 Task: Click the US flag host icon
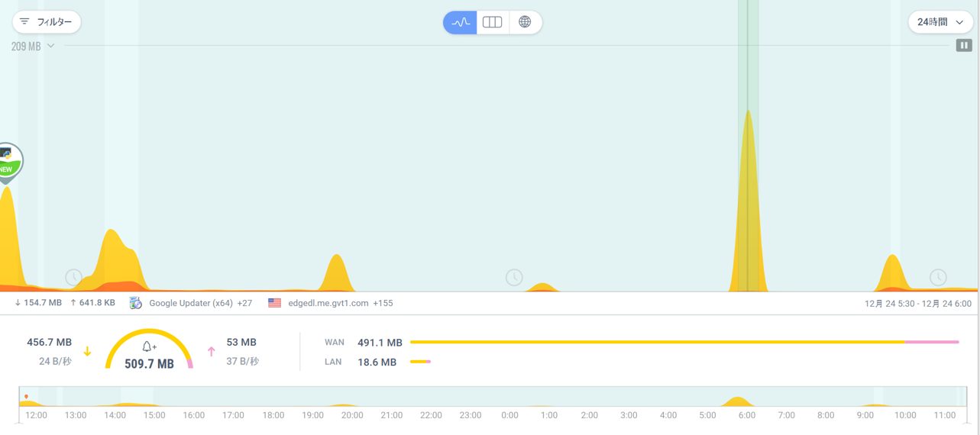[x=275, y=303]
